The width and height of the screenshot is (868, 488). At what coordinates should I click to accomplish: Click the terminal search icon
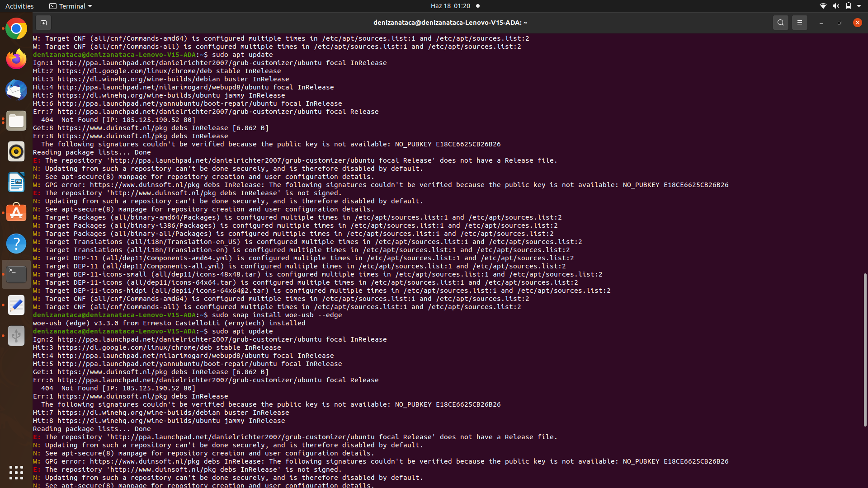pyautogui.click(x=780, y=23)
